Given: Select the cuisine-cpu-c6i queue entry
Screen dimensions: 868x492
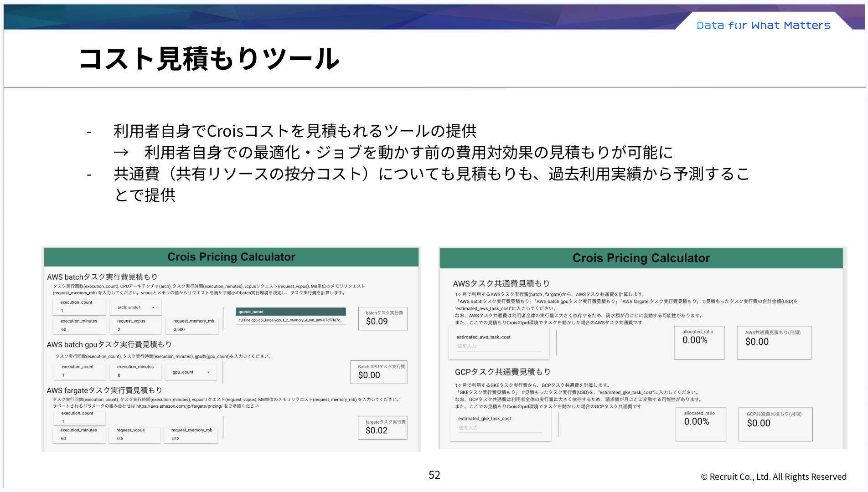Looking at the screenshot, I should tap(290, 320).
